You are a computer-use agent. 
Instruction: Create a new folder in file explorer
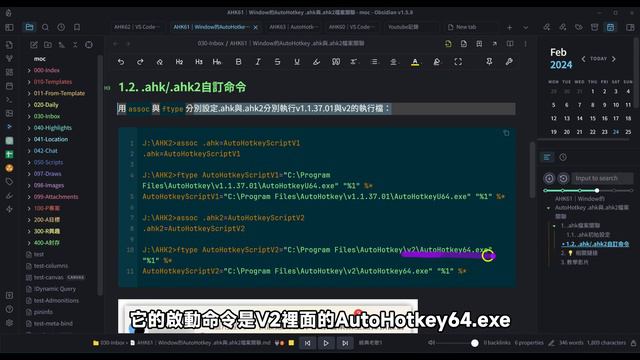coord(48,45)
